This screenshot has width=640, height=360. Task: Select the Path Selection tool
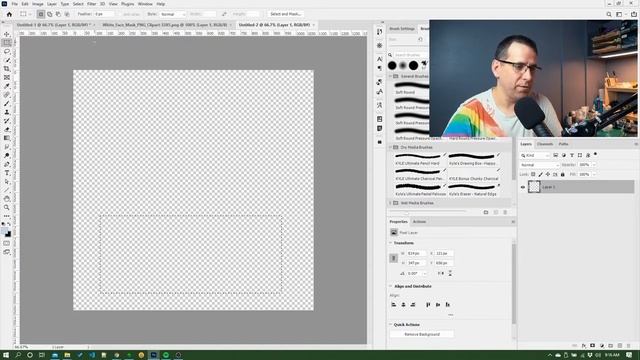[7, 182]
